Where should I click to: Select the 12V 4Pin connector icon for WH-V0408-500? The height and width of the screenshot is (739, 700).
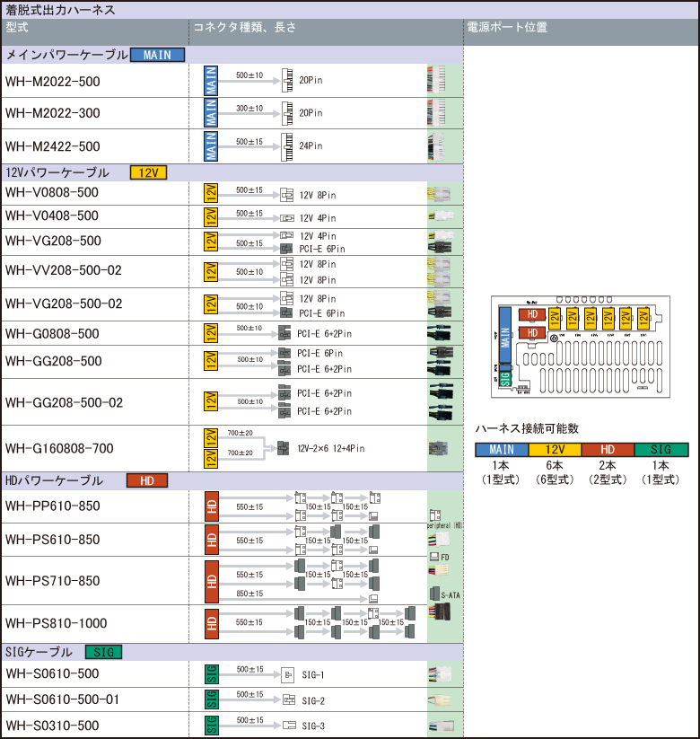coord(286,217)
